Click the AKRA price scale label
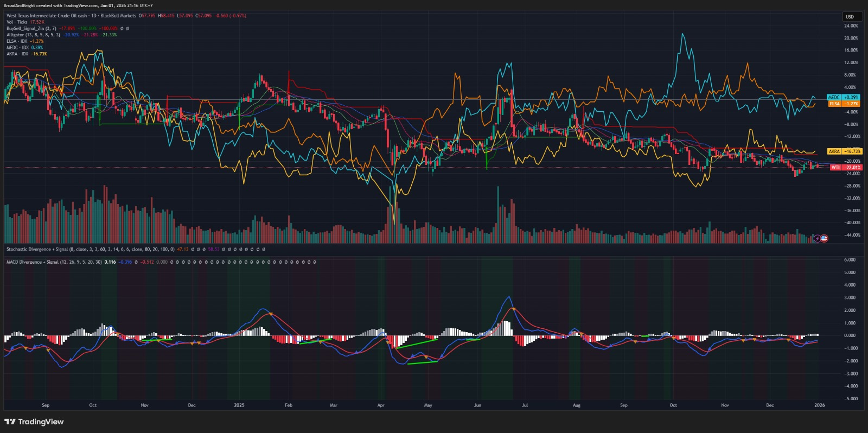The width and height of the screenshot is (868, 433). point(844,151)
